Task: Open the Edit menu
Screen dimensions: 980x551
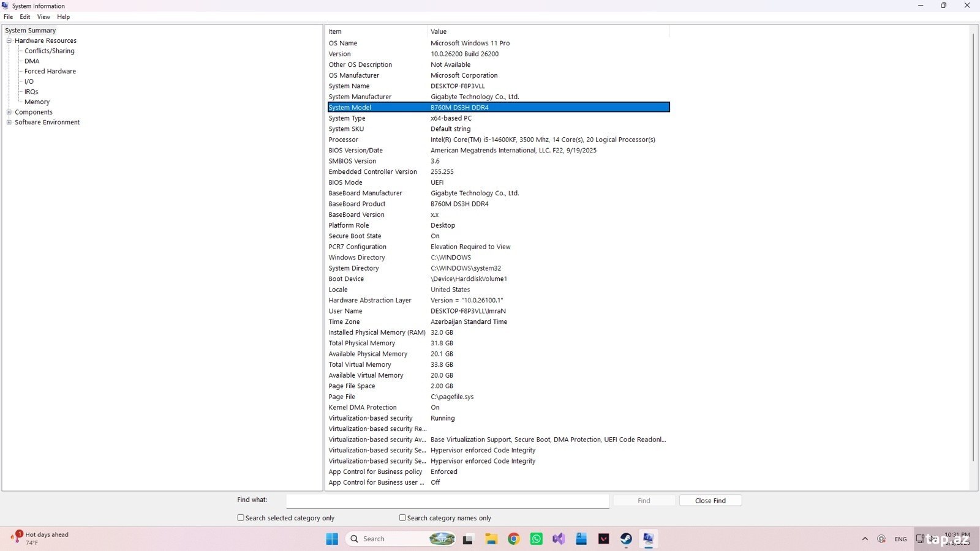Action: (x=24, y=17)
